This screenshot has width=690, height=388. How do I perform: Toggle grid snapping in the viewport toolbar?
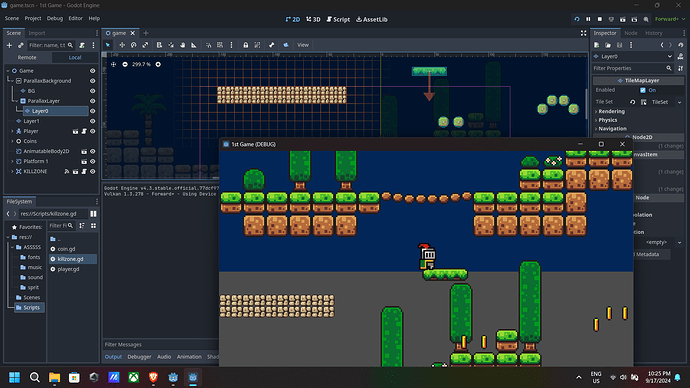pos(220,45)
